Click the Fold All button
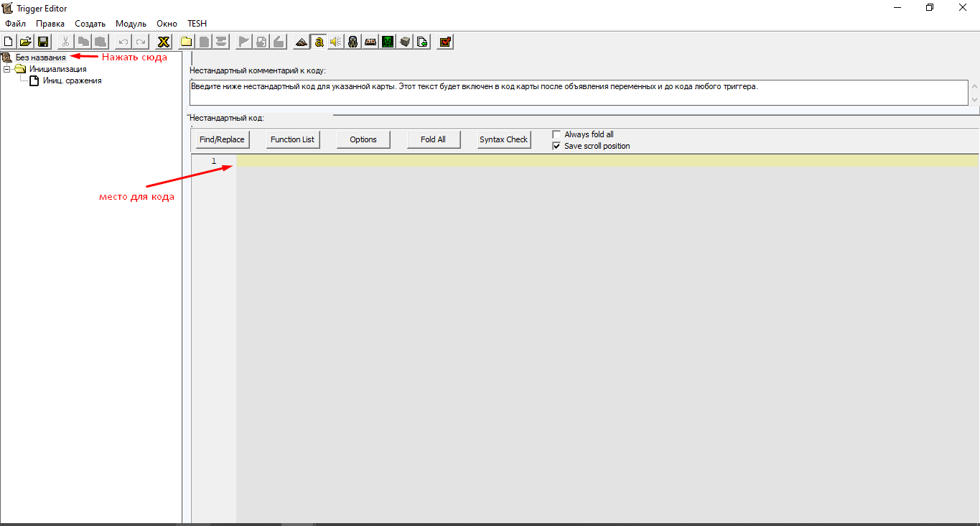Viewport: 980px width, 526px height. [433, 139]
